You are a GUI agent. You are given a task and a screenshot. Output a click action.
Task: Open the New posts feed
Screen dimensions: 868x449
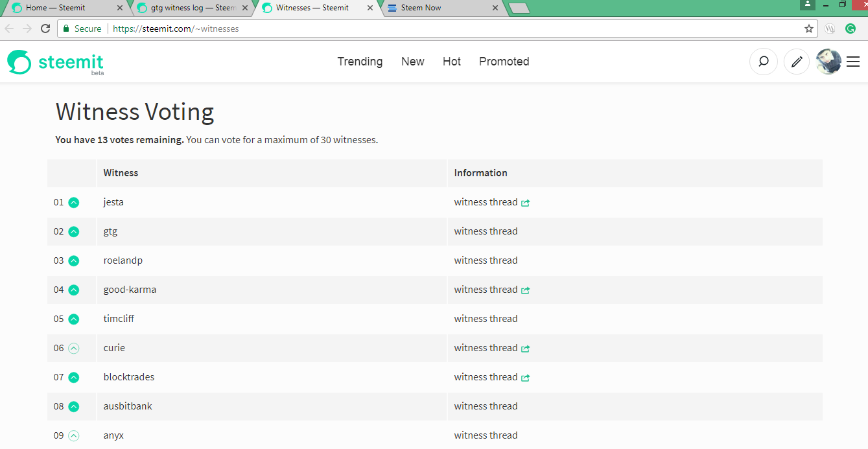413,62
